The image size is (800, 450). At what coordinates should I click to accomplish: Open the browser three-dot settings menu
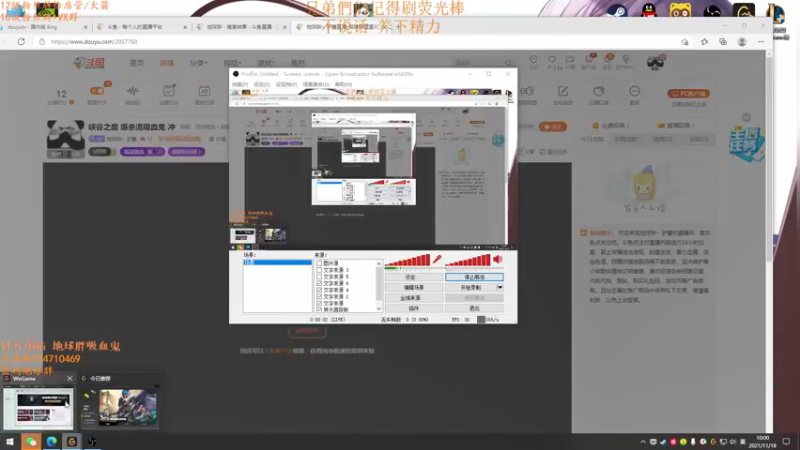point(761,42)
